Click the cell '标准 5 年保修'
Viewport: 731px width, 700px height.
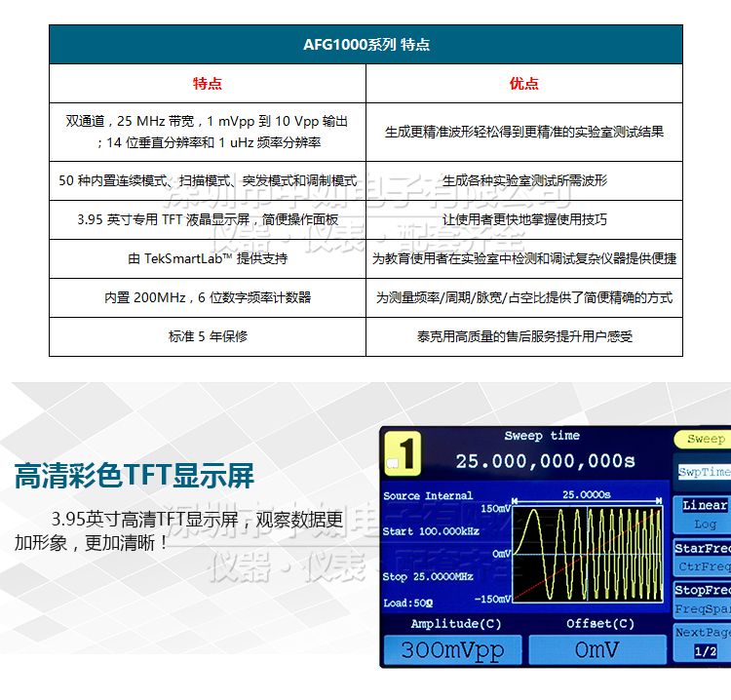(208, 336)
